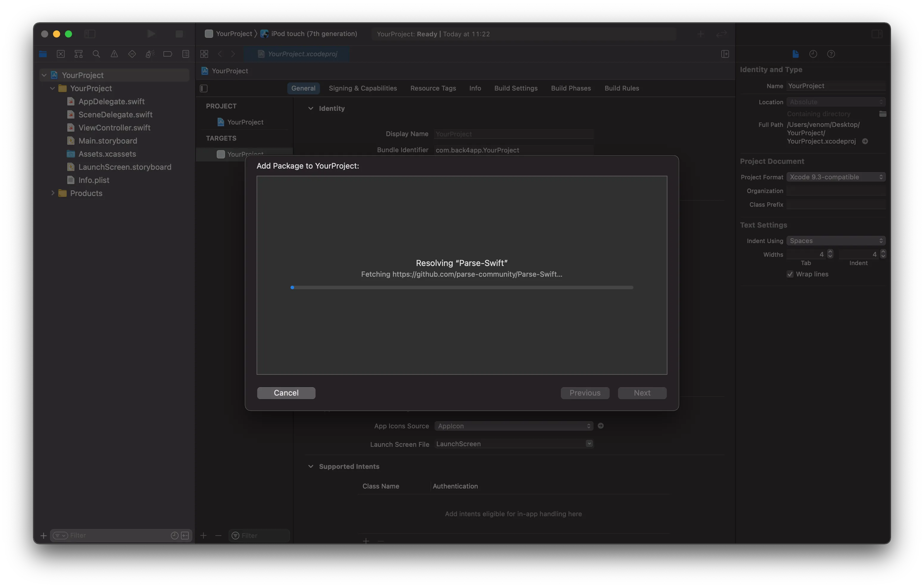The image size is (924, 588).
Task: Collapse the Supported Intents section
Action: pyautogui.click(x=311, y=466)
